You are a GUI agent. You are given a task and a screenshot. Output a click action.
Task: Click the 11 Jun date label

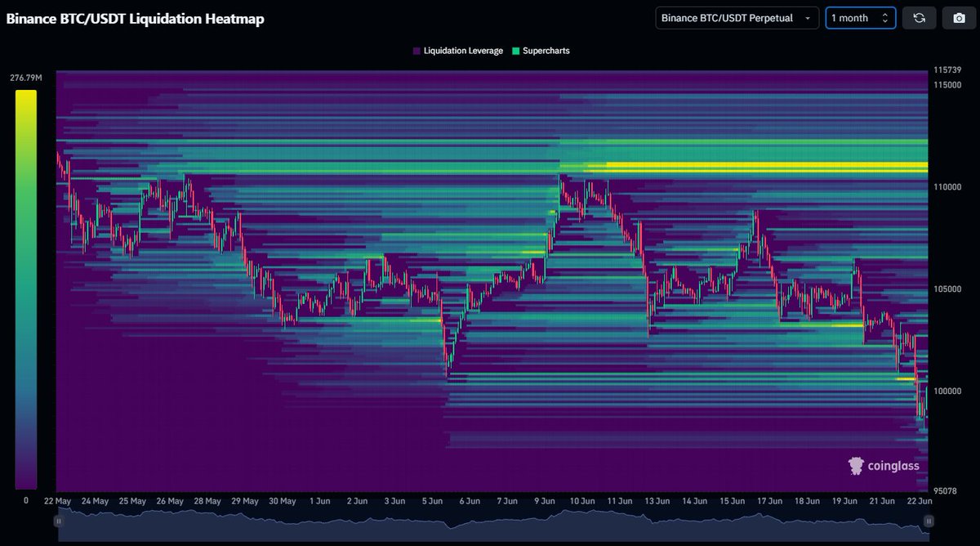620,501
